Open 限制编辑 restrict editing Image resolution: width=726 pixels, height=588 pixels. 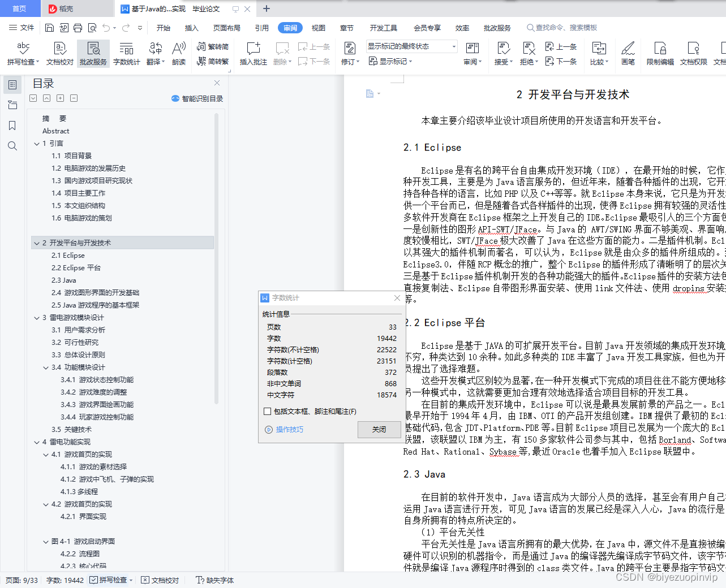[660, 54]
